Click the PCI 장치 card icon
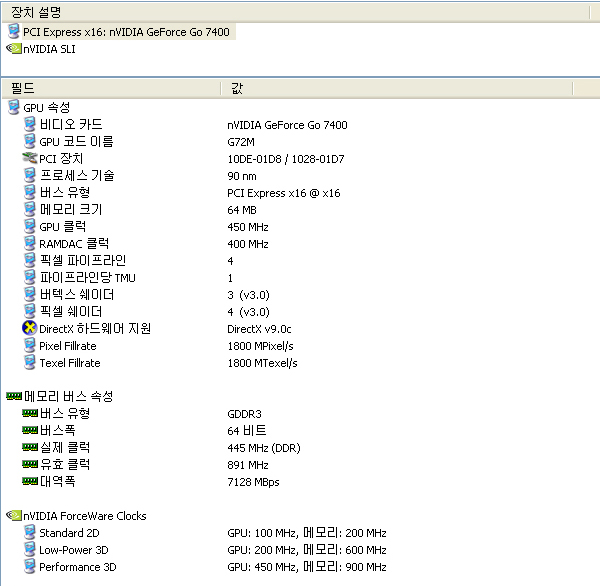Screen dimensions: 600x586 click(x=30, y=158)
